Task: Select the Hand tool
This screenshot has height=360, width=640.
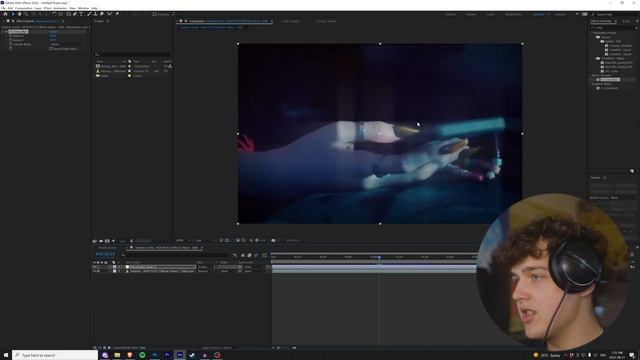Action: (20, 14)
